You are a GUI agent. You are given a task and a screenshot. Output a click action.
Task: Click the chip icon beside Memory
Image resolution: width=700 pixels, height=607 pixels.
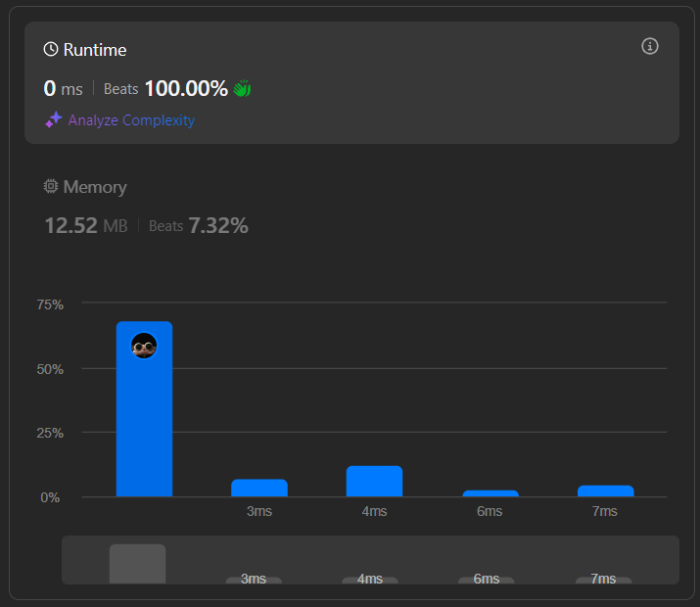pyautogui.click(x=51, y=187)
